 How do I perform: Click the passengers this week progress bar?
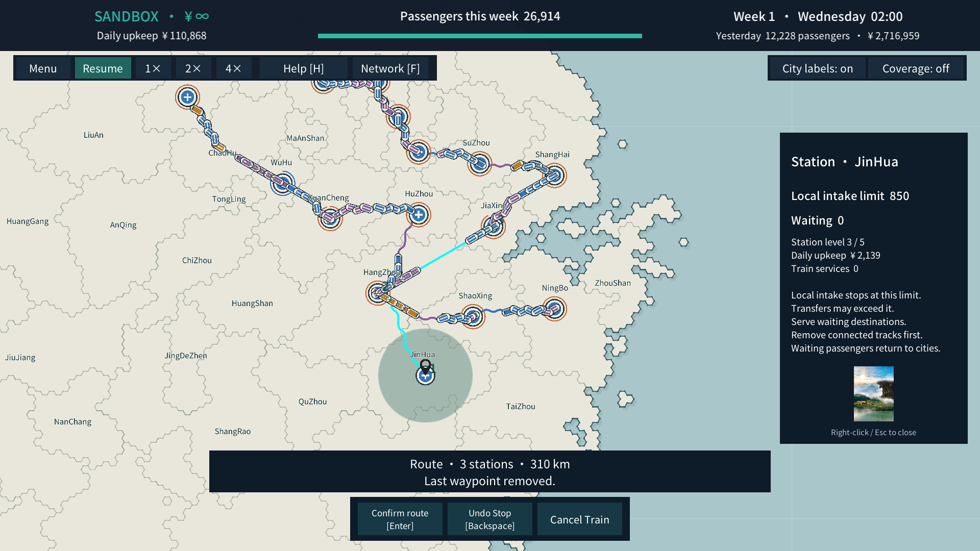click(480, 36)
